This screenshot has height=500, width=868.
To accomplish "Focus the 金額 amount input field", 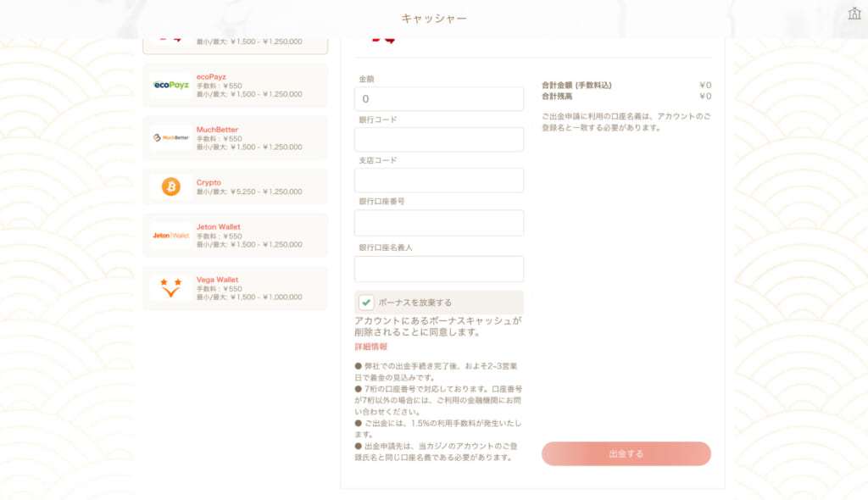I will (439, 98).
